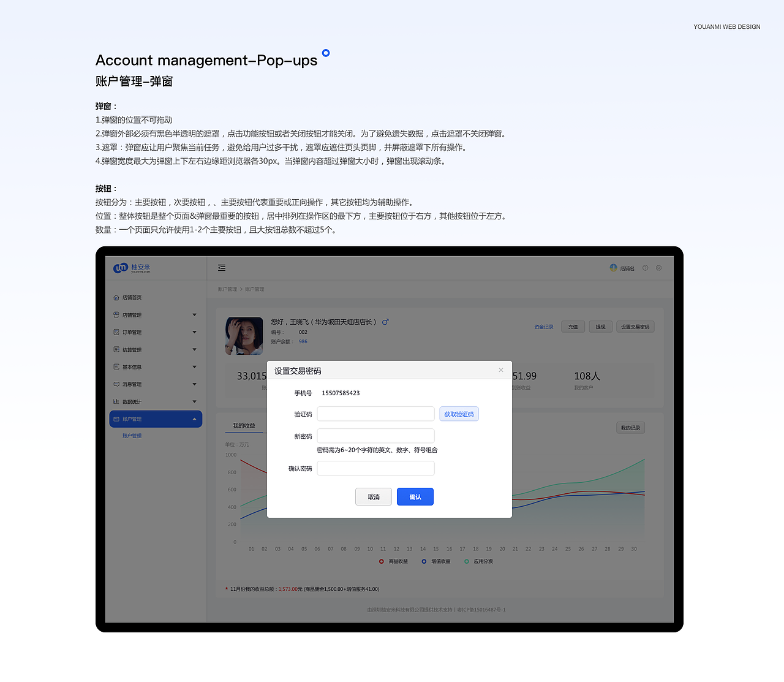Click the male gender icon after the name

pos(385,322)
